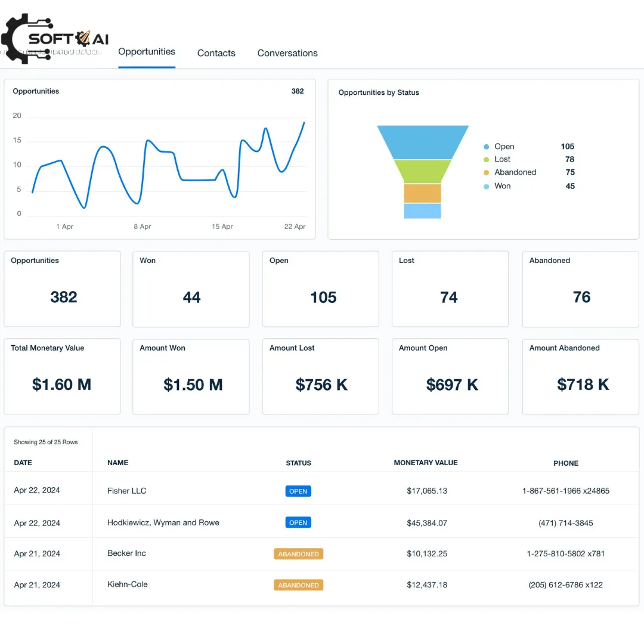644x644 pixels.
Task: Click the phone number for Fisher LLC
Action: pos(565,491)
